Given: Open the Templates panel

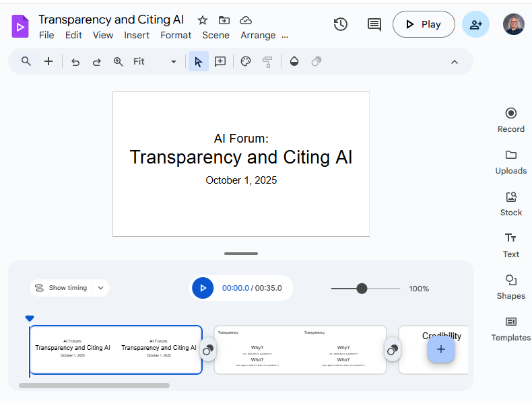Looking at the screenshot, I should coord(511,329).
